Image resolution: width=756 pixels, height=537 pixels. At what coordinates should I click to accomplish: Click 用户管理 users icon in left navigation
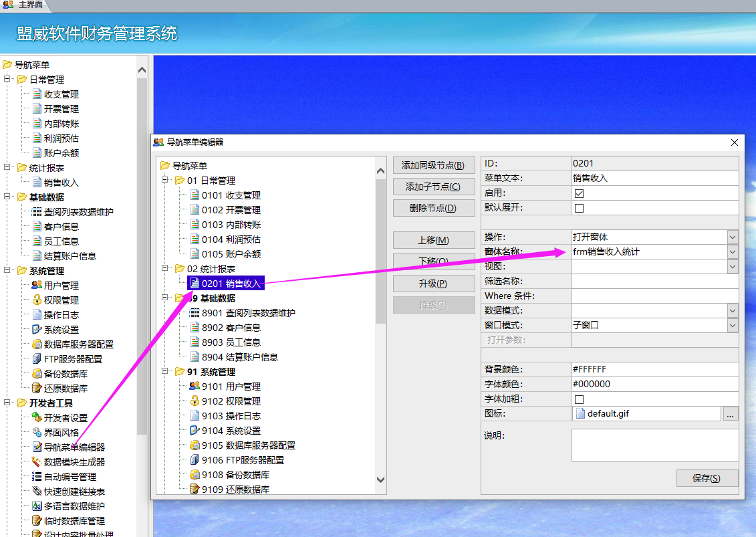point(37,285)
